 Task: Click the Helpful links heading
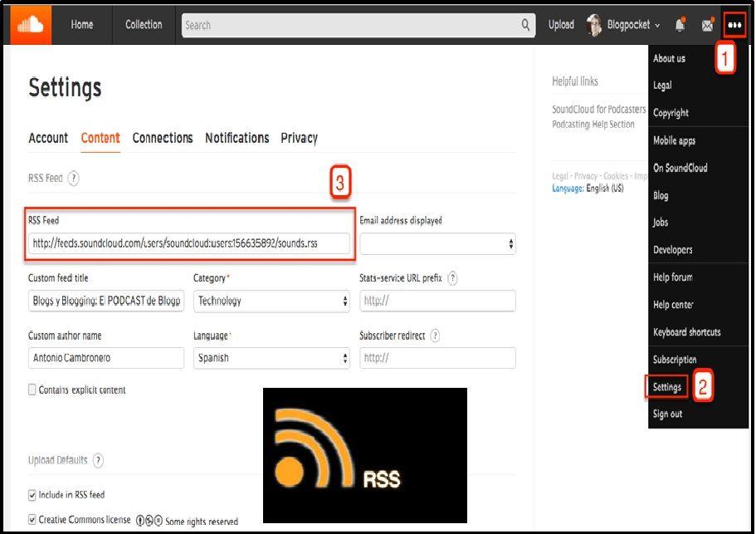click(x=575, y=81)
